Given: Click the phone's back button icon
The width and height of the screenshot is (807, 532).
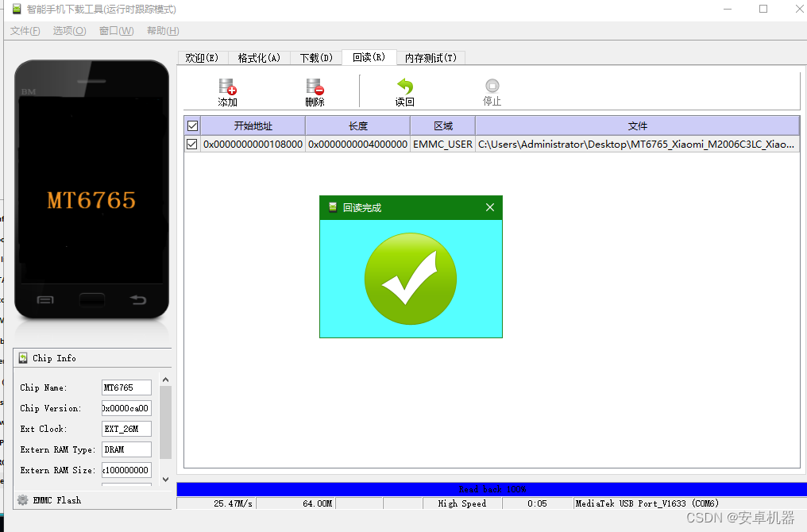Looking at the screenshot, I should click(138, 299).
